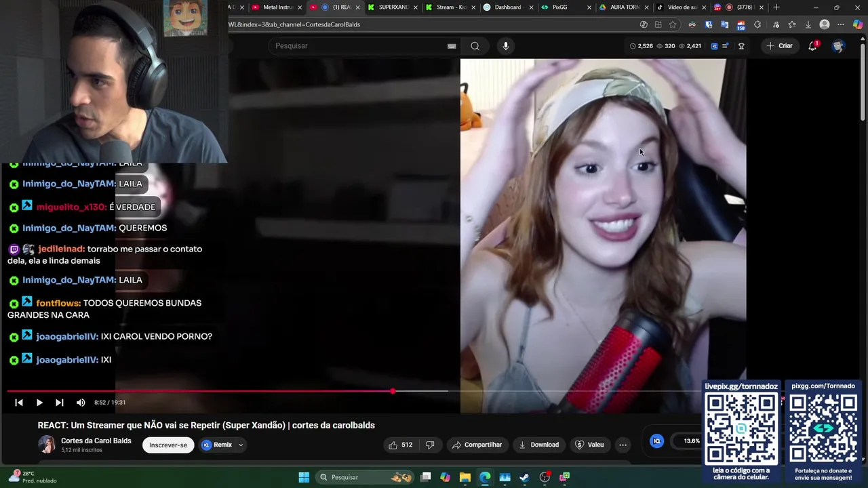Viewport: 868px width, 488px height.
Task: Open the Windows Start menu
Action: 304,477
